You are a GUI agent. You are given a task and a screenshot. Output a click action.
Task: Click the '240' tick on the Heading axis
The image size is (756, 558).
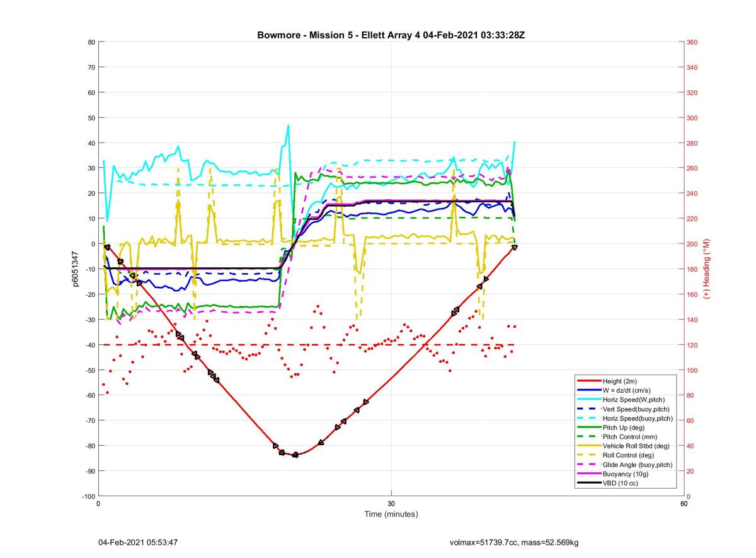click(692, 194)
